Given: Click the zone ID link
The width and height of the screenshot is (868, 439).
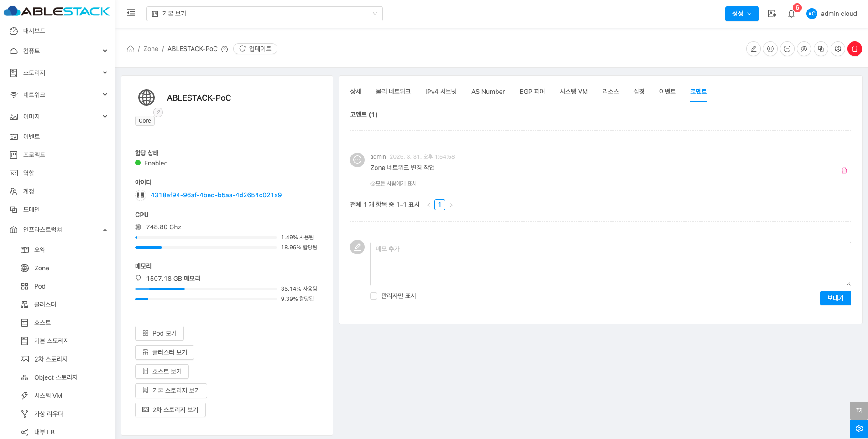Looking at the screenshot, I should (216, 195).
